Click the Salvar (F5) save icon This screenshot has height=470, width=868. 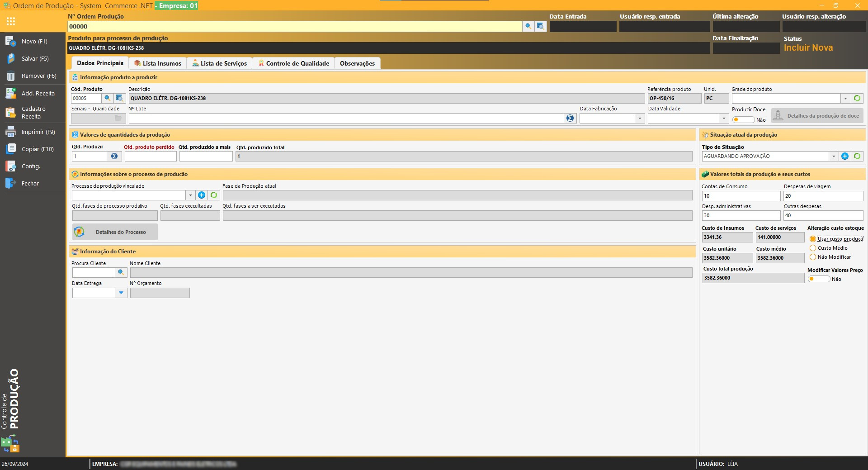pyautogui.click(x=11, y=58)
